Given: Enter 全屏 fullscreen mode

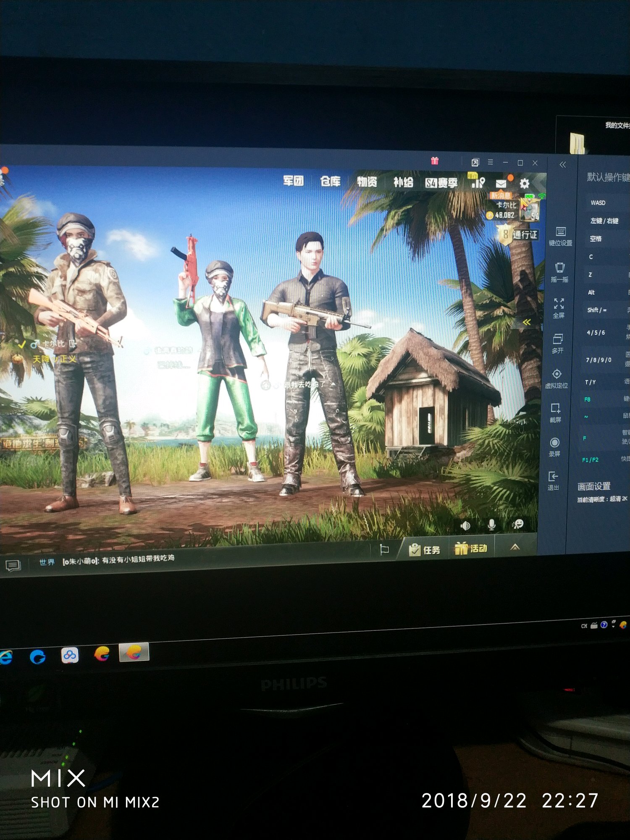Looking at the screenshot, I should tap(559, 308).
